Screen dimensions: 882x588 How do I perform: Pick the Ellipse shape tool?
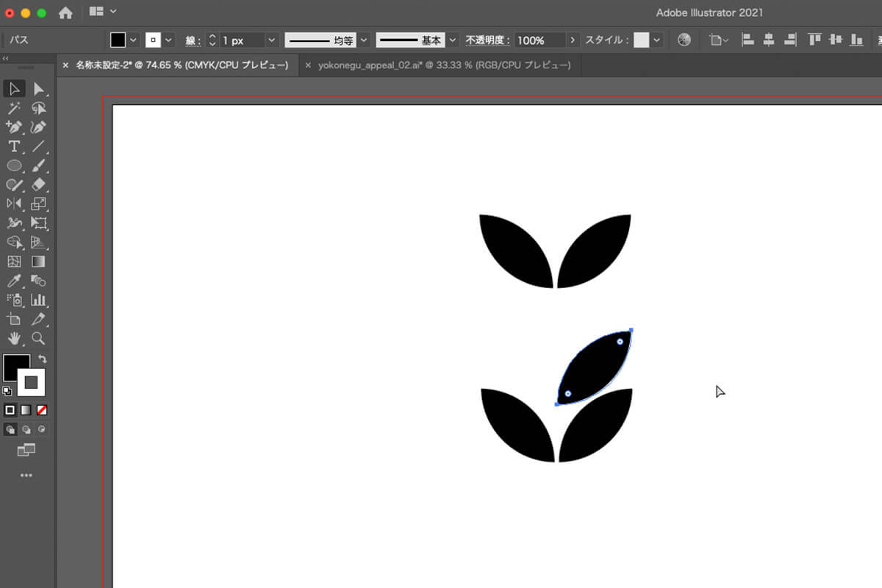(x=14, y=165)
